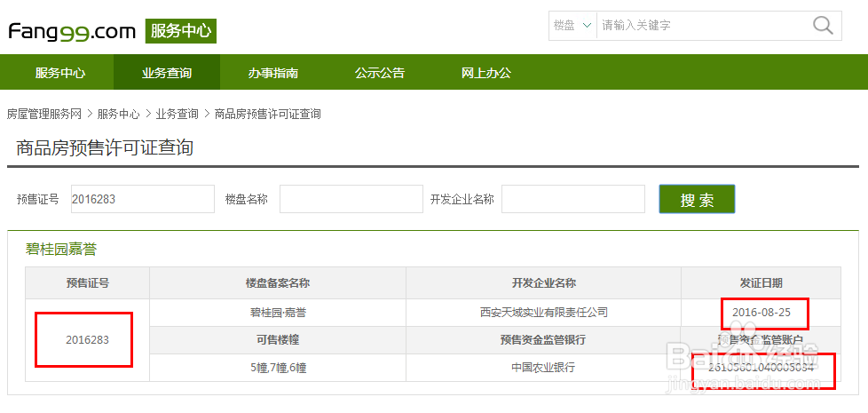Select the 2016-08-25 date cell
This screenshot has height=413, width=868.
pyautogui.click(x=761, y=313)
